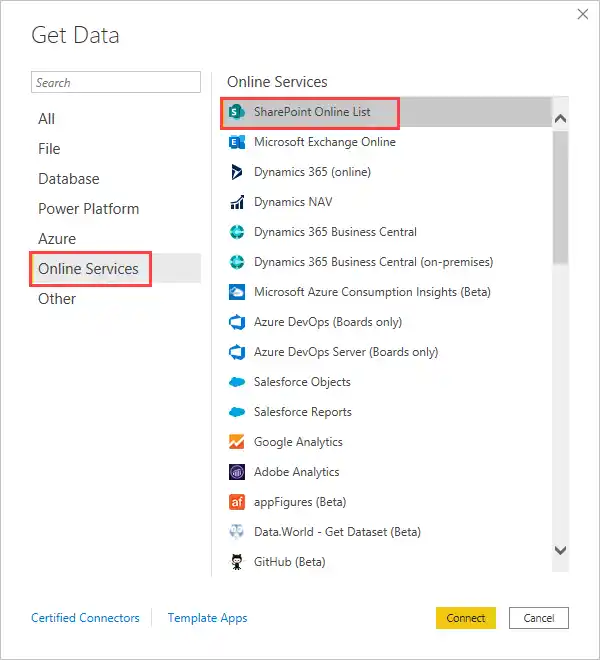Select Dynamics NAV text
This screenshot has width=600, height=660.
(293, 202)
